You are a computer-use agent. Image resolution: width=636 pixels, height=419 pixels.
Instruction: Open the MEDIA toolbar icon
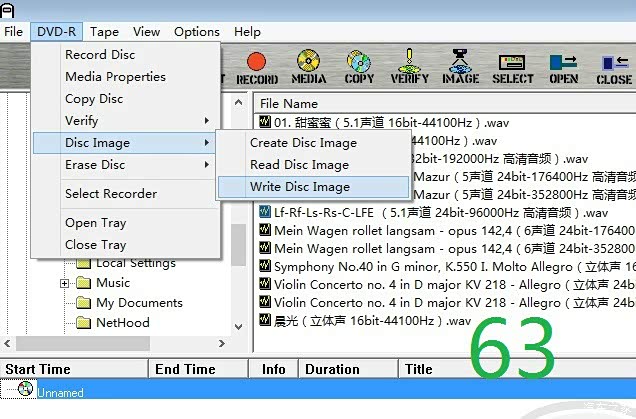pos(310,66)
